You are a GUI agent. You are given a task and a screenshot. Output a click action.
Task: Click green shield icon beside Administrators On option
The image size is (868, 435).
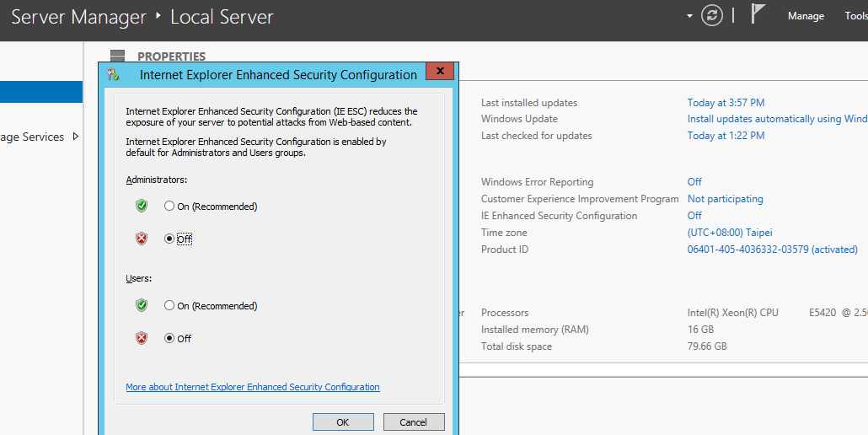(x=142, y=206)
